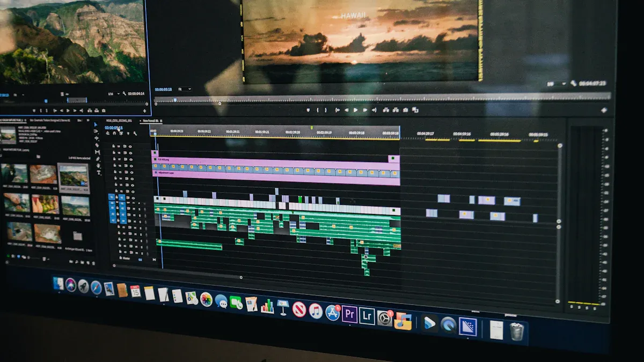Screen dimensions: 644x362
Task: Click the Mark Out icon below the program monitor
Action: 326,109
